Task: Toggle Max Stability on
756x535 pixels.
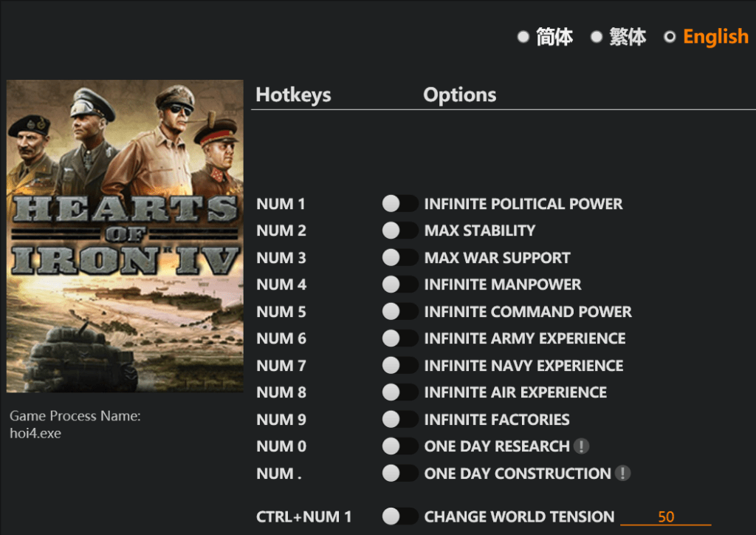Action: [x=400, y=230]
